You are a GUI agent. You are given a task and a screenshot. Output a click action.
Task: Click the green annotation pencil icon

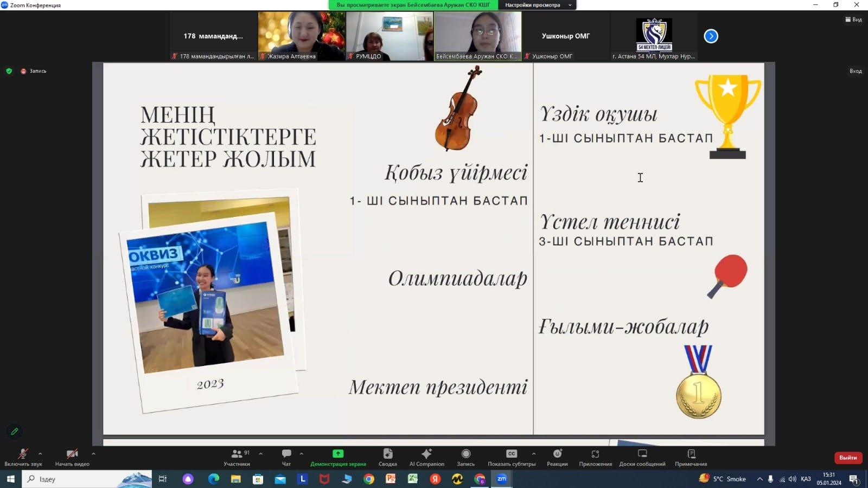click(x=15, y=432)
